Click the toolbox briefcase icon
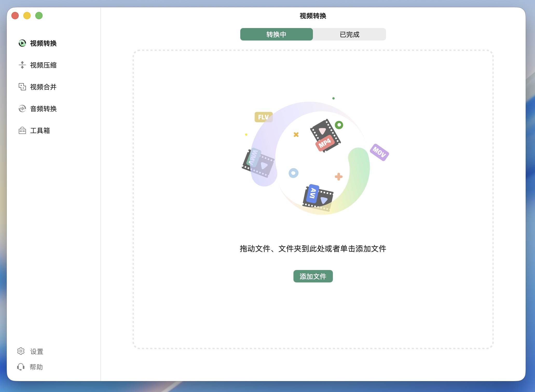Image resolution: width=535 pixels, height=392 pixels. point(22,130)
